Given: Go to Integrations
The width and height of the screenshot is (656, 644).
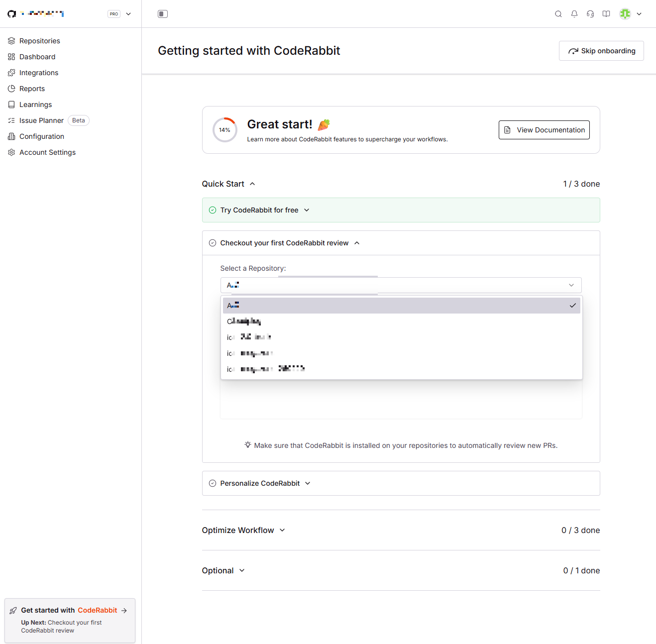Looking at the screenshot, I should pyautogui.click(x=39, y=73).
